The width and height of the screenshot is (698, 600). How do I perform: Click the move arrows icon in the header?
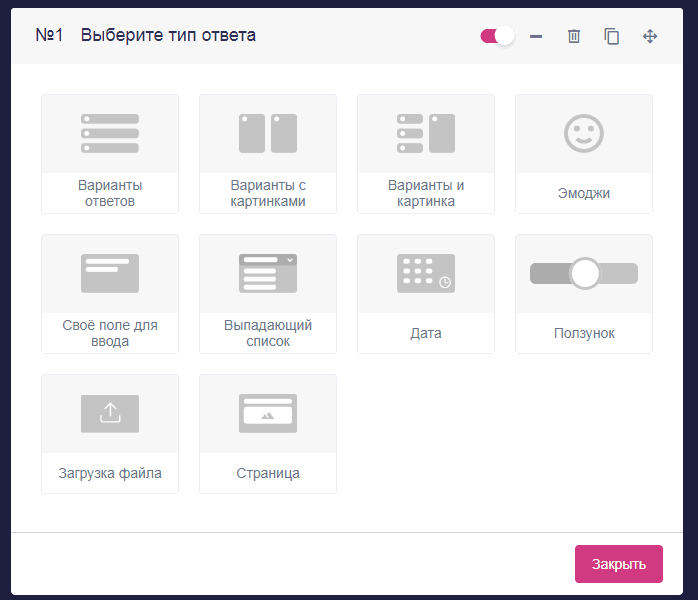point(650,36)
